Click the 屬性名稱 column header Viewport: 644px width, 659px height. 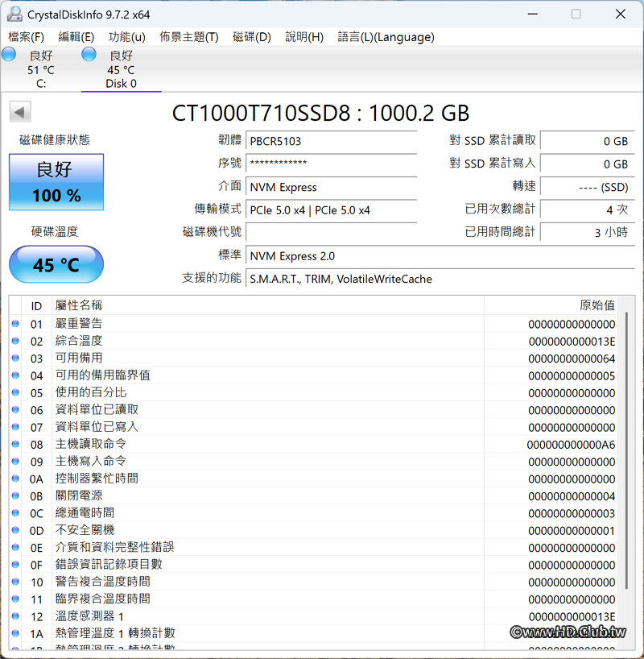(268, 305)
